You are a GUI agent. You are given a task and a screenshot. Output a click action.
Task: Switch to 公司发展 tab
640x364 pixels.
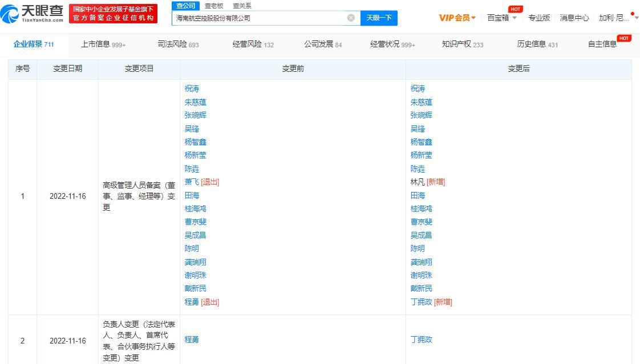point(323,44)
